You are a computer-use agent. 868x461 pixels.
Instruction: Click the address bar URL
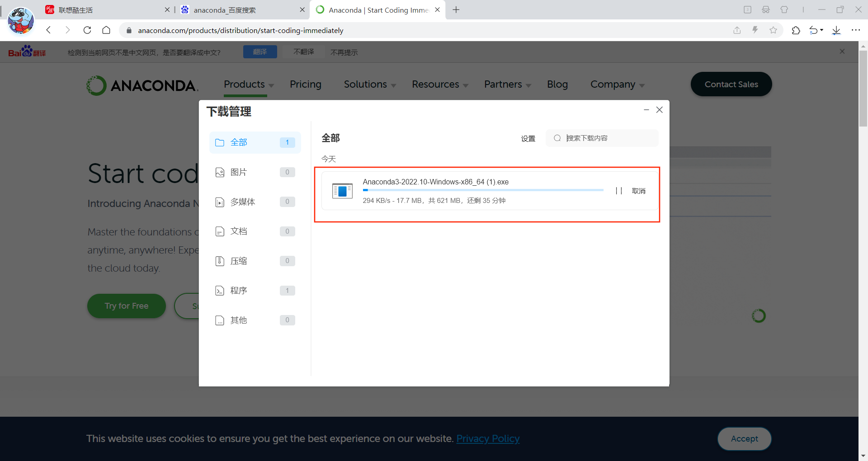(241, 30)
